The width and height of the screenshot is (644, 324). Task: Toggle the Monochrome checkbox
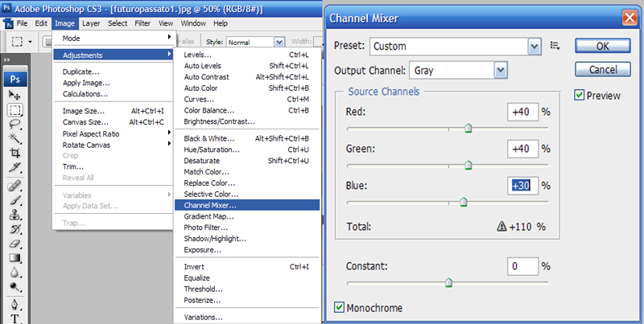click(340, 307)
